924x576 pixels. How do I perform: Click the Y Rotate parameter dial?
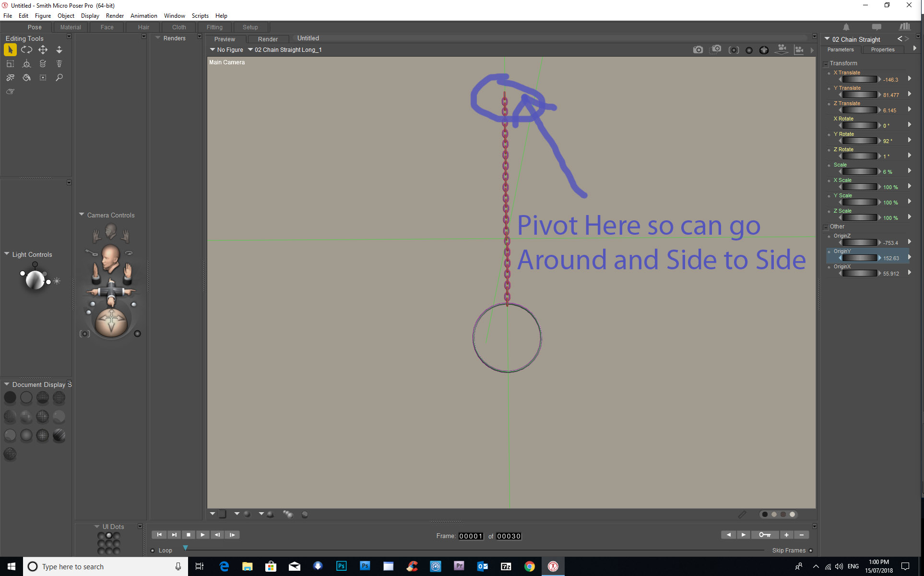pyautogui.click(x=859, y=141)
